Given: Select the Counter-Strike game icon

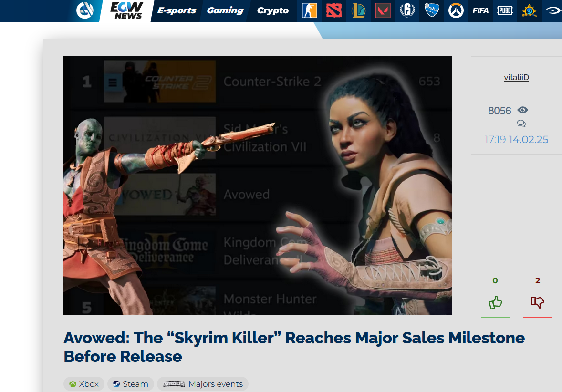Looking at the screenshot, I should [310, 10].
